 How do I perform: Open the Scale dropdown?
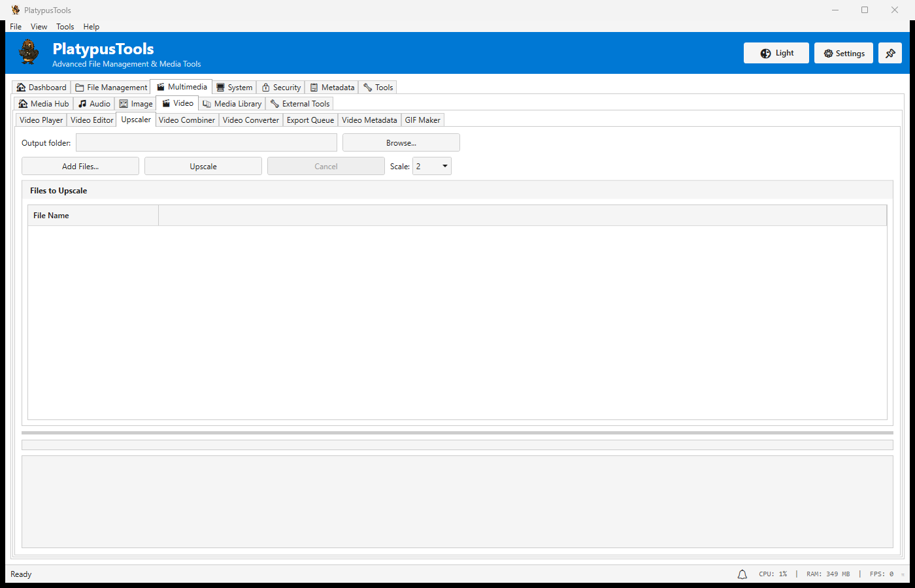pos(431,166)
